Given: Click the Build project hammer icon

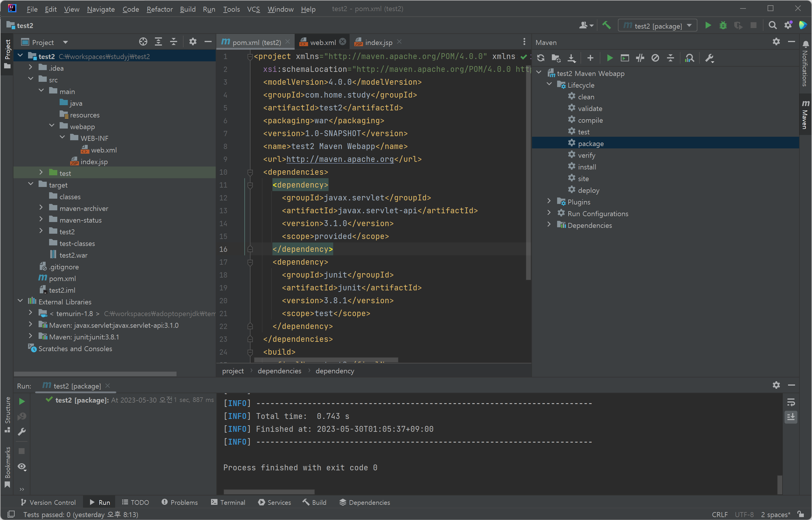Looking at the screenshot, I should coord(606,25).
